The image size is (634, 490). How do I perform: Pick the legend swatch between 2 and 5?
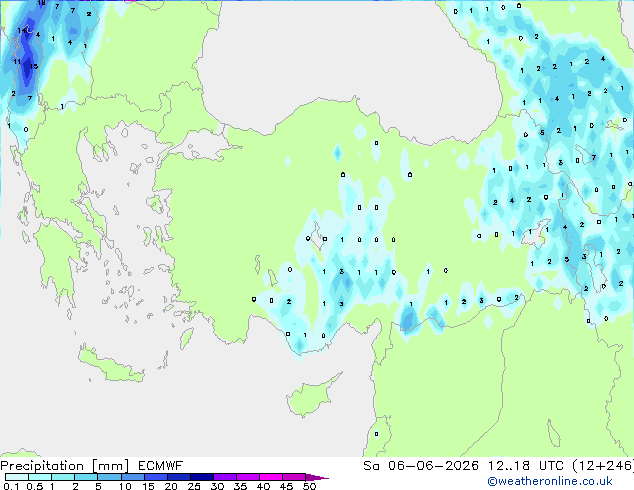pyautogui.click(x=86, y=477)
